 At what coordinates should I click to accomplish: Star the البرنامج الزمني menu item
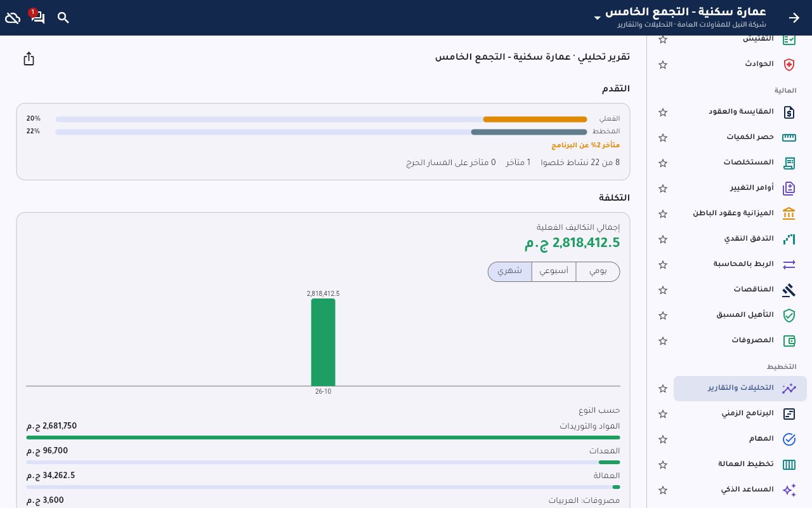pos(663,414)
